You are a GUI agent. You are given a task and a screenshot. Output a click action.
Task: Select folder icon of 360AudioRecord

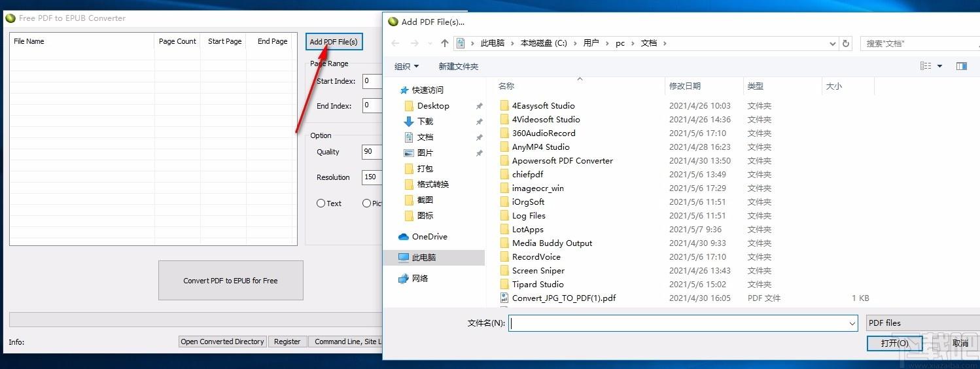click(x=504, y=133)
